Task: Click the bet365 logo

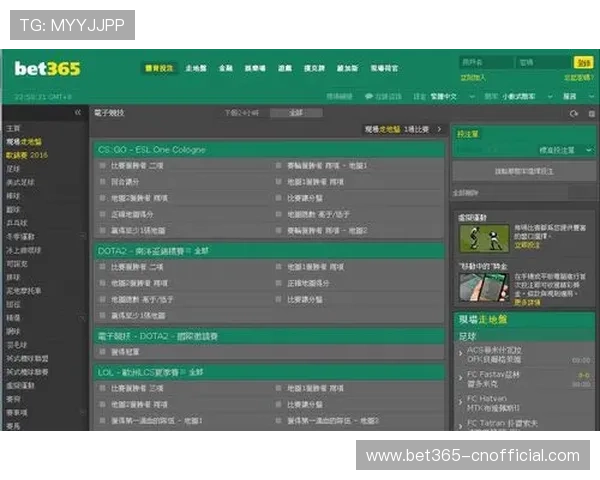Action: click(x=48, y=69)
